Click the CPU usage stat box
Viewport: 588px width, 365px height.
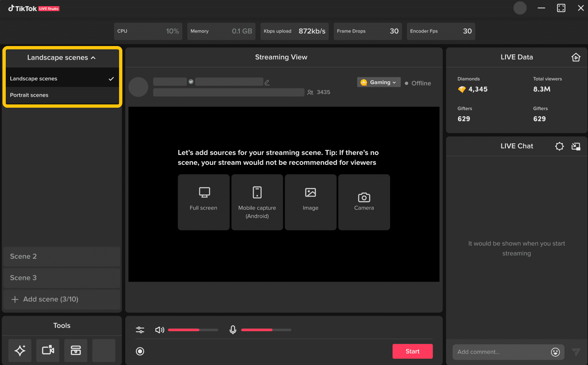coord(148,31)
